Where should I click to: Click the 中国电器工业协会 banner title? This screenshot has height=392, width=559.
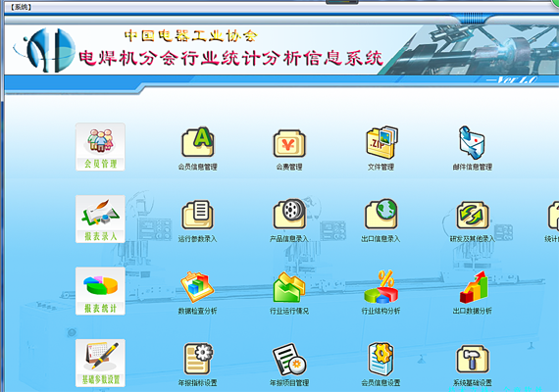click(x=190, y=35)
